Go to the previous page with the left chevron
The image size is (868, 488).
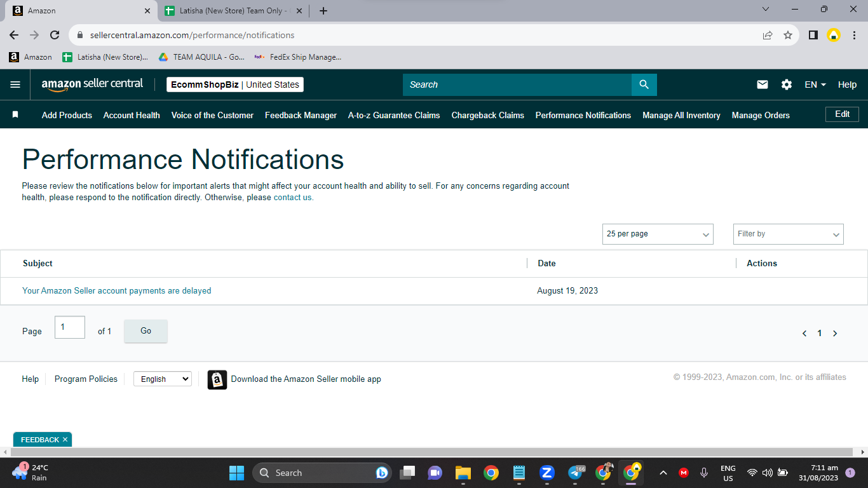coord(804,334)
